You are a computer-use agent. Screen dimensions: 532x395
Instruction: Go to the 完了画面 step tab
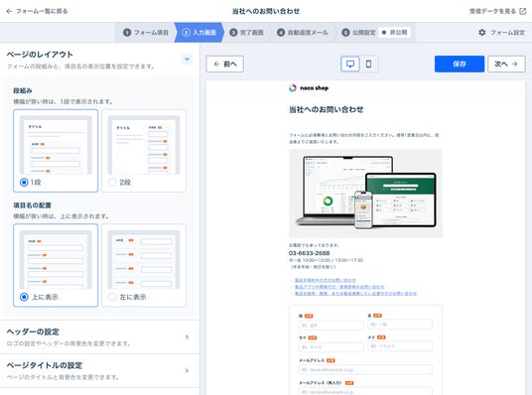(x=247, y=33)
